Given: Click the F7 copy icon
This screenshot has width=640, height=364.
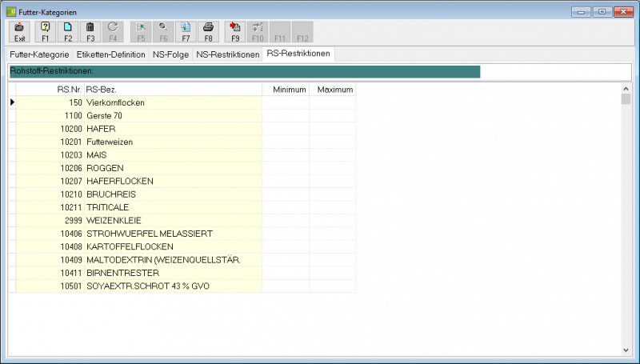Looking at the screenshot, I should coord(186,32).
